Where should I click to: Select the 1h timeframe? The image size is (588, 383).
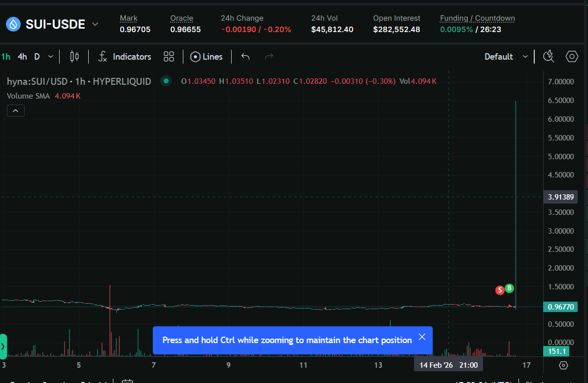pyautogui.click(x=5, y=57)
